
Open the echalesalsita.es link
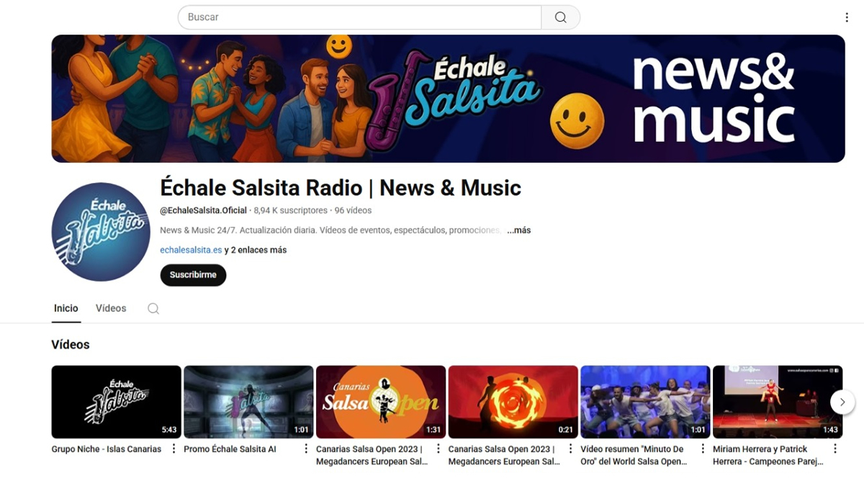(x=191, y=250)
